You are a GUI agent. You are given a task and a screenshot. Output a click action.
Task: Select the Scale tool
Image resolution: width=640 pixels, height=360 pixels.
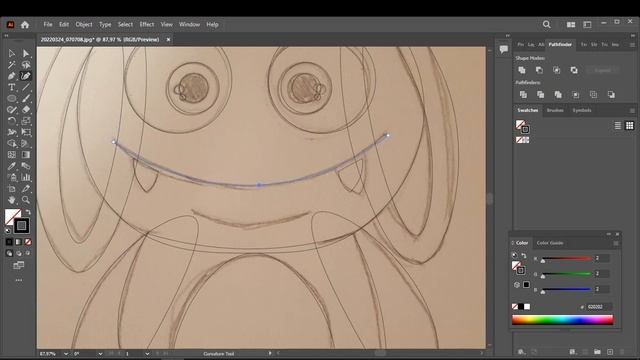point(26,121)
